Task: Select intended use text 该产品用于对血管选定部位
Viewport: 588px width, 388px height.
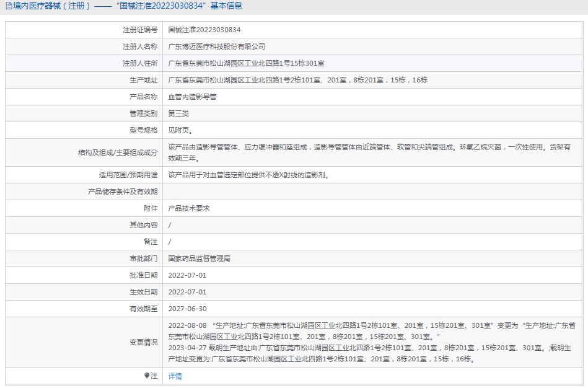Action: pos(249,175)
